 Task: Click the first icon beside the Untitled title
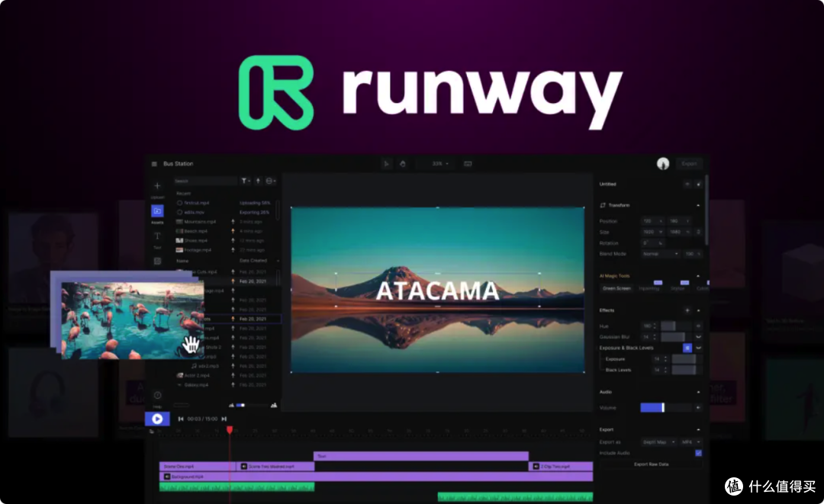click(687, 185)
